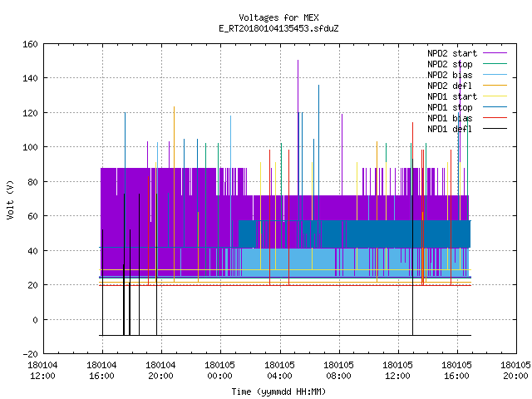Click the 180105 12:00 x-axis tick label
The width and height of the screenshot is (532, 399).
click(397, 371)
